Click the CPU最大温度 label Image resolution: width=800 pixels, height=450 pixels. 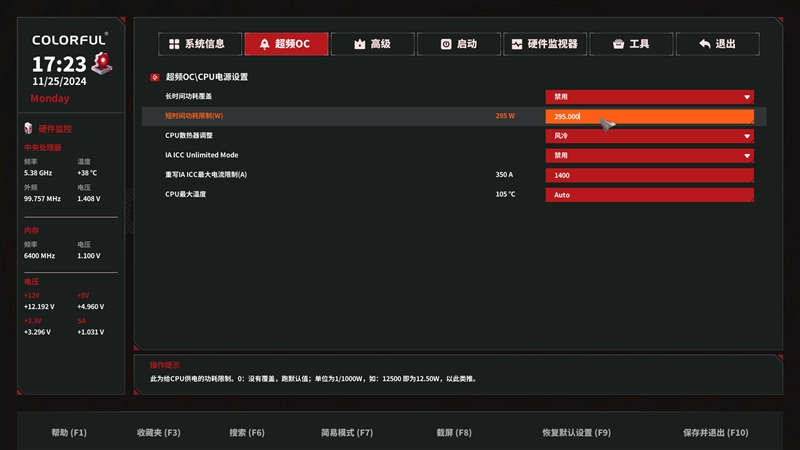tap(185, 194)
